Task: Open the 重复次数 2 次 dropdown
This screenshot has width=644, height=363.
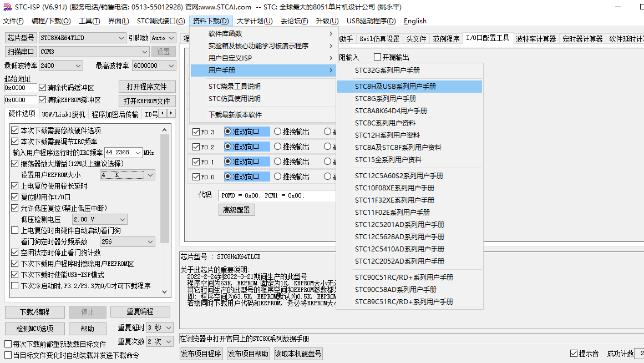Action: point(160,341)
